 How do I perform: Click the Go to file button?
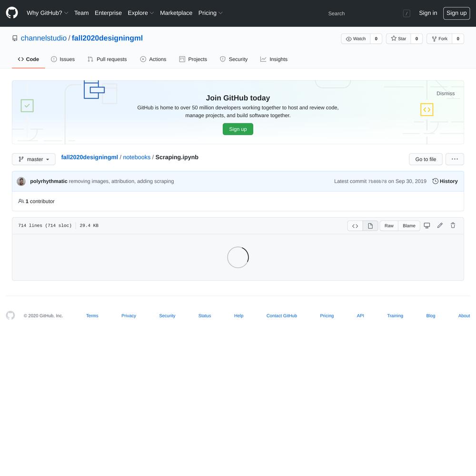[x=426, y=159]
